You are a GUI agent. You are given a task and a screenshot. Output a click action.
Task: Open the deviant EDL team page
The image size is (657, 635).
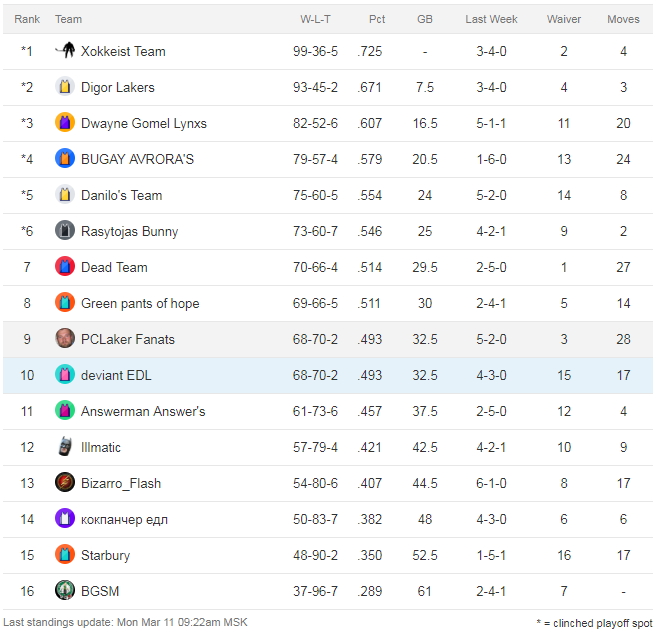116,375
